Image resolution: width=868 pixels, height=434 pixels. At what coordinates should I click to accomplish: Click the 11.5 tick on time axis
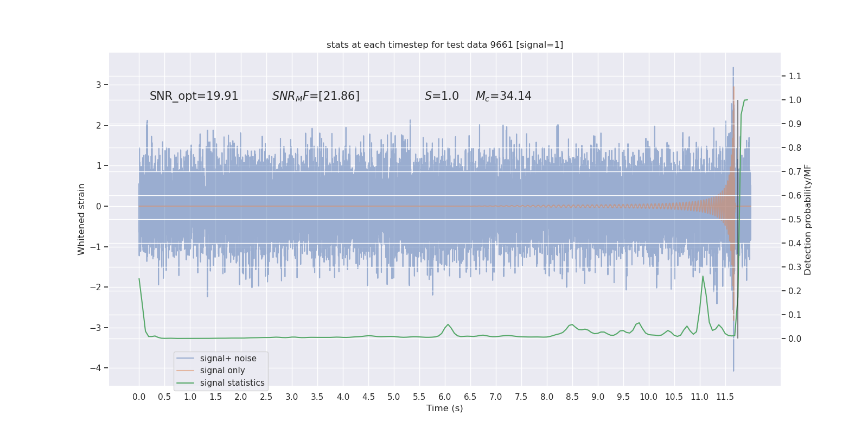click(725, 397)
